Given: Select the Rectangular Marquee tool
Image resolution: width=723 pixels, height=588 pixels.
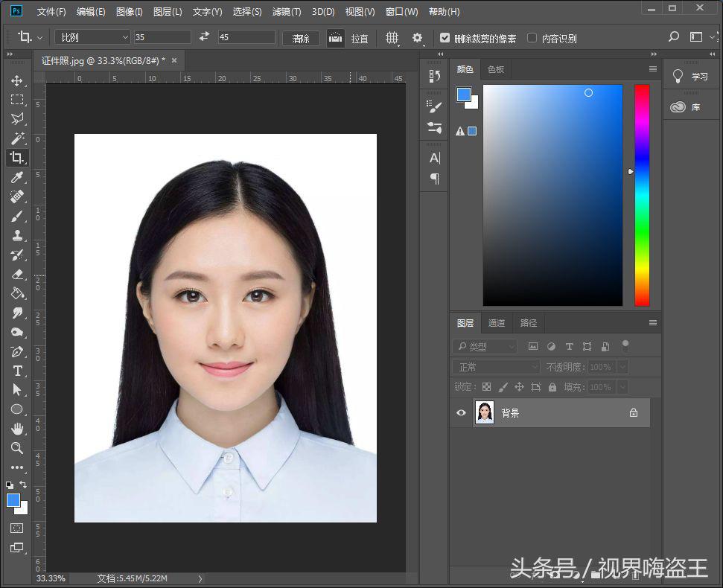Looking at the screenshot, I should [17, 100].
